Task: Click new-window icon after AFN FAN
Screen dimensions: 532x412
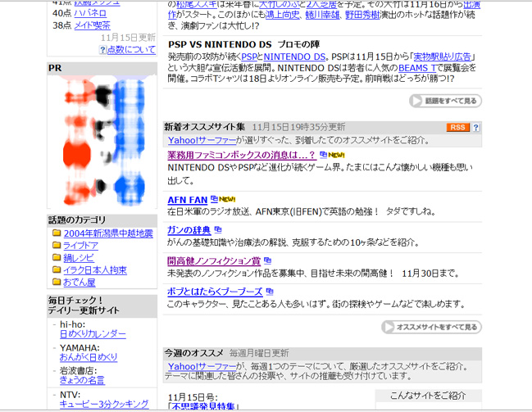Action: point(214,199)
